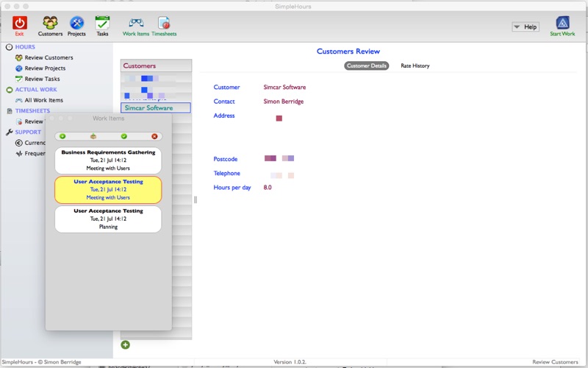Open the Help dropdown menu
The height and width of the screenshot is (368, 588).
[x=526, y=26]
